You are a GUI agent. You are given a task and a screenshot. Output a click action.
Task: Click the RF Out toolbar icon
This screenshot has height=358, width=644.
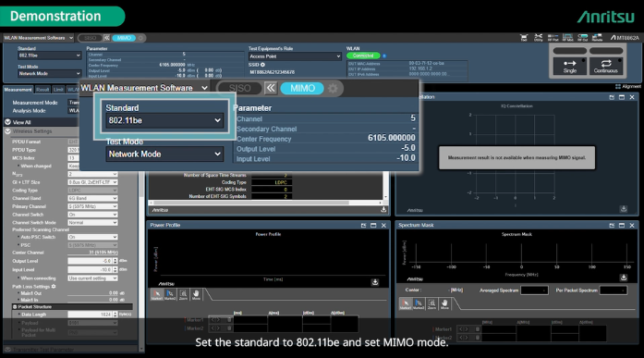pos(582,38)
